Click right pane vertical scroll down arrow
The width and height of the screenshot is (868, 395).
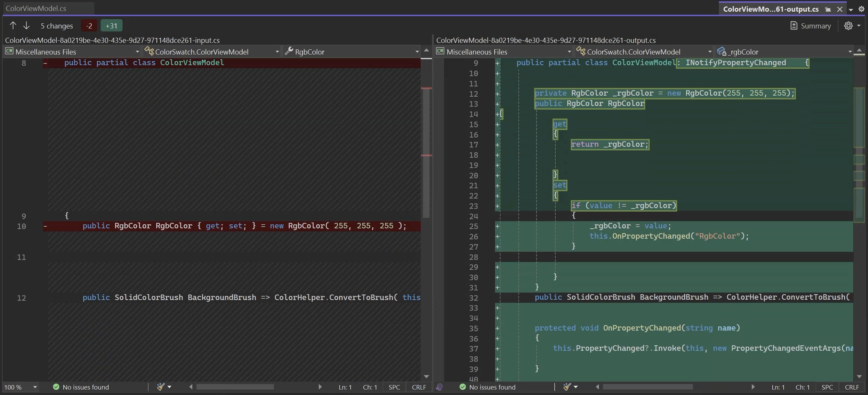[859, 376]
